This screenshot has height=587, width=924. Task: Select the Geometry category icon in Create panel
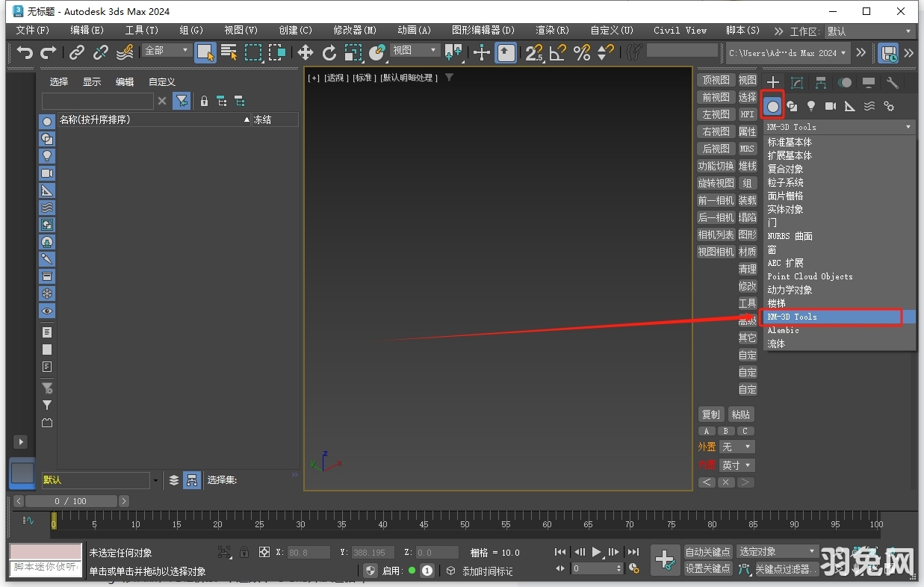772,106
